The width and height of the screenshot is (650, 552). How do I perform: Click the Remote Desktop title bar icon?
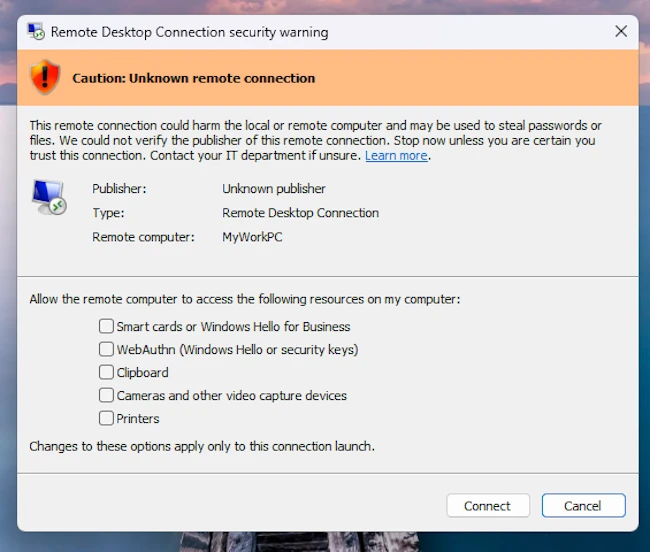tap(36, 31)
